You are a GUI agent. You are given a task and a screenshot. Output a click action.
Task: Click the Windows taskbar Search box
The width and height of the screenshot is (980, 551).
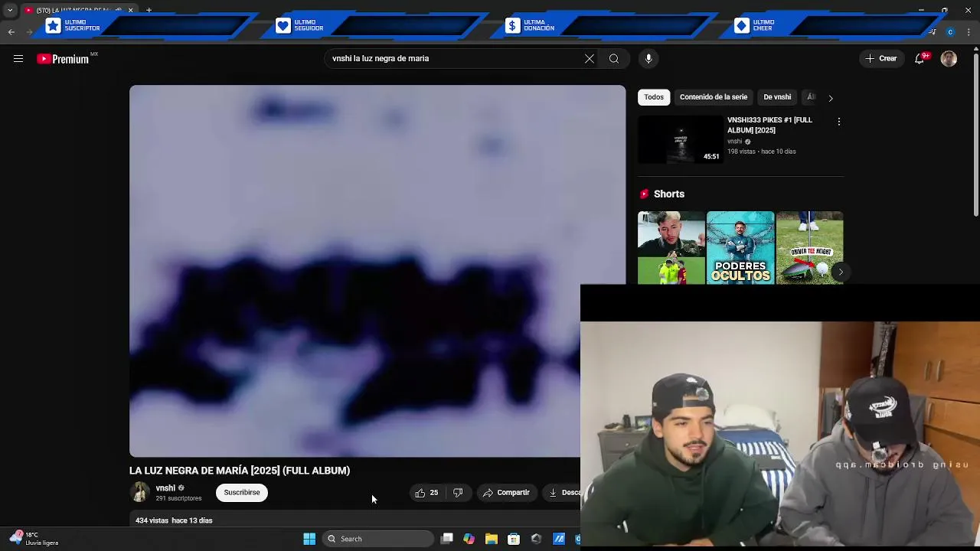click(377, 539)
